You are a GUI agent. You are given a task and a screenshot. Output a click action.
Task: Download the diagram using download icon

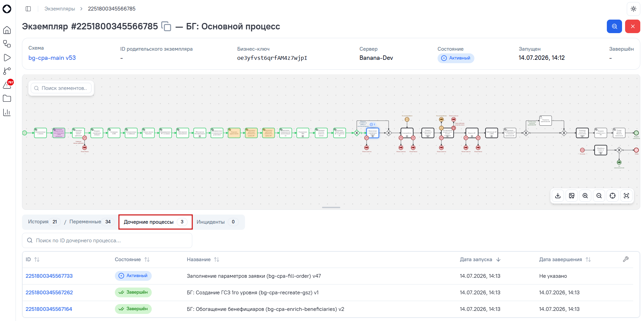(558, 196)
